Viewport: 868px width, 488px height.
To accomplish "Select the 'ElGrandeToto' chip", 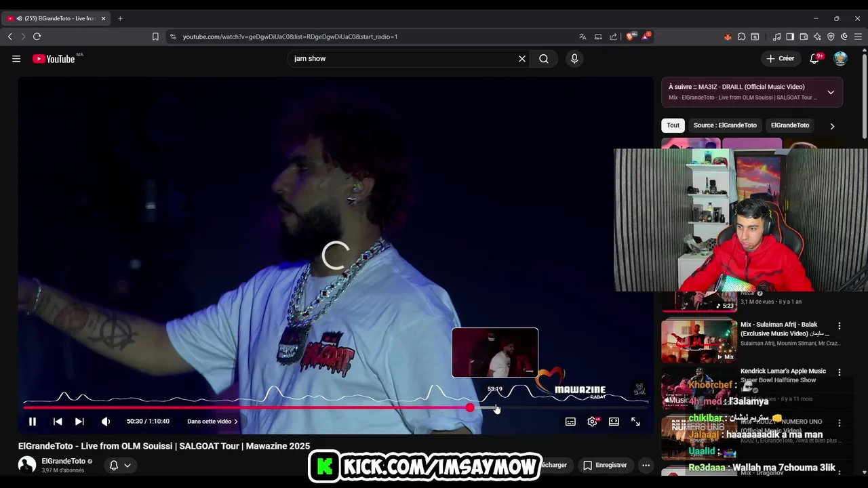I will coord(790,125).
